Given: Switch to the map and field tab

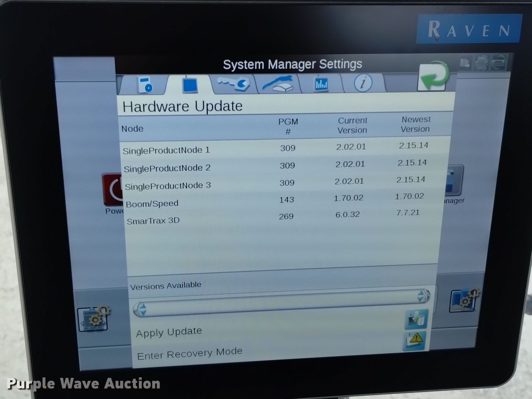Looking at the screenshot, I should point(278,84).
